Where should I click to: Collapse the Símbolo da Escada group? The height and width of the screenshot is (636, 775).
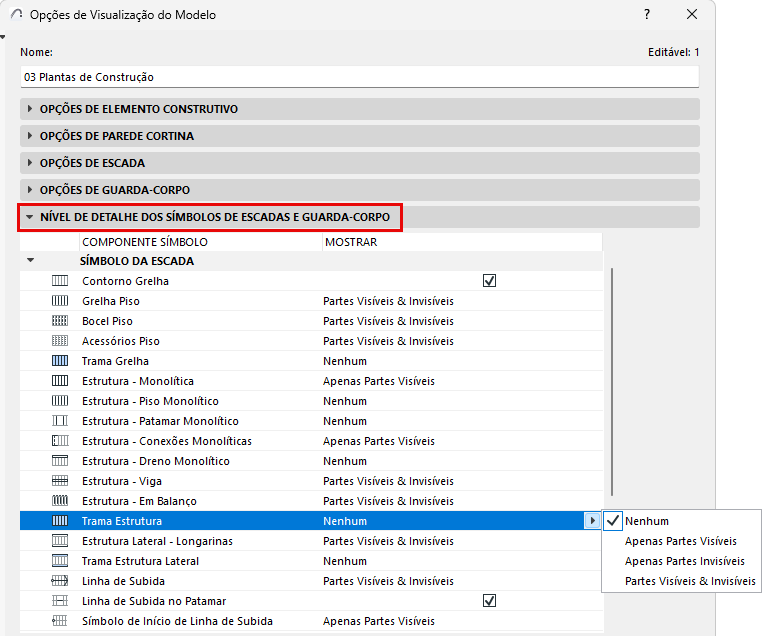[x=31, y=260]
